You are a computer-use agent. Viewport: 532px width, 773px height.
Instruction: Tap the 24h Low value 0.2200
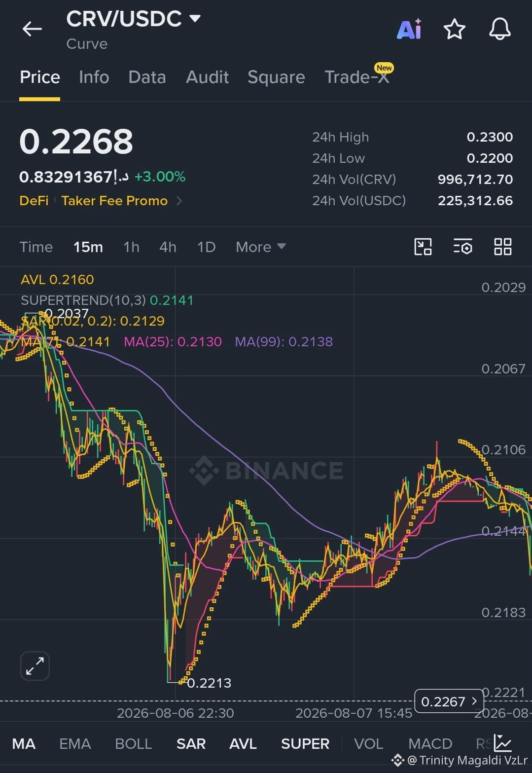[x=490, y=158]
